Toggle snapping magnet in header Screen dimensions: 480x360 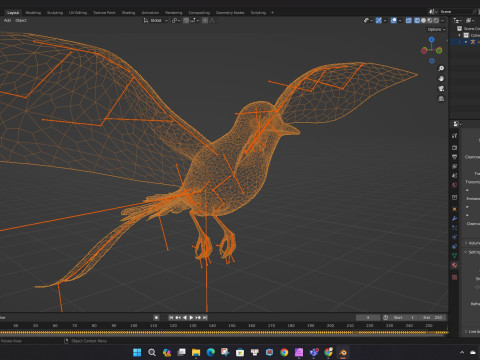186,20
